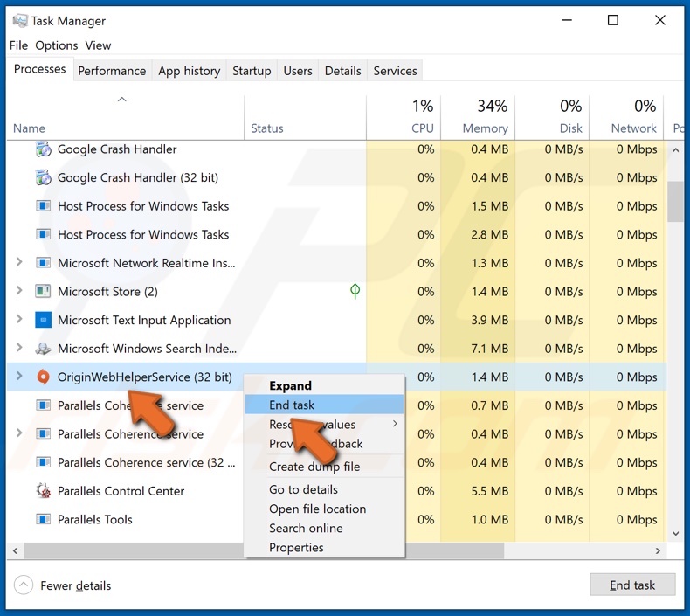
Task: Click the Parallels Coherence service (32 ...) icon
Action: 43,462
